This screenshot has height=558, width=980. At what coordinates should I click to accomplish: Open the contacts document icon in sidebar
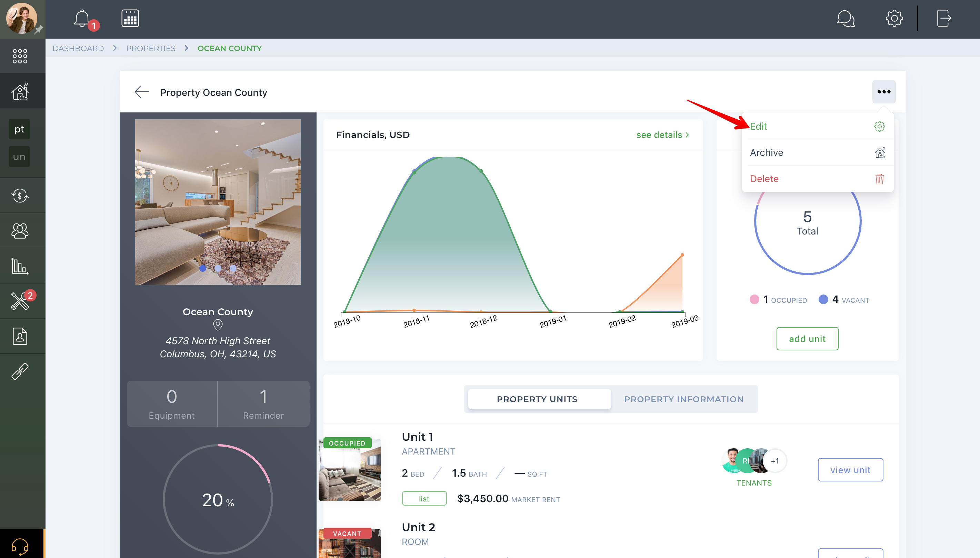(x=20, y=336)
